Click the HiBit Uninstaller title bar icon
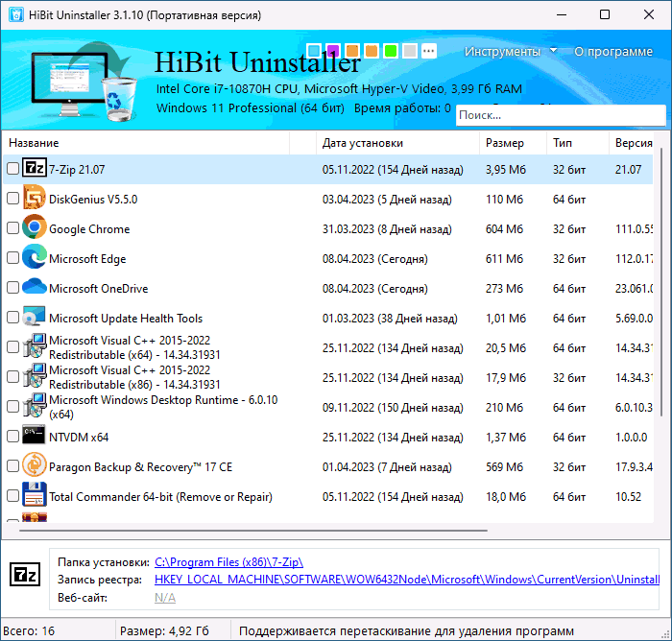Screen dimensions: 672x641 16,15
